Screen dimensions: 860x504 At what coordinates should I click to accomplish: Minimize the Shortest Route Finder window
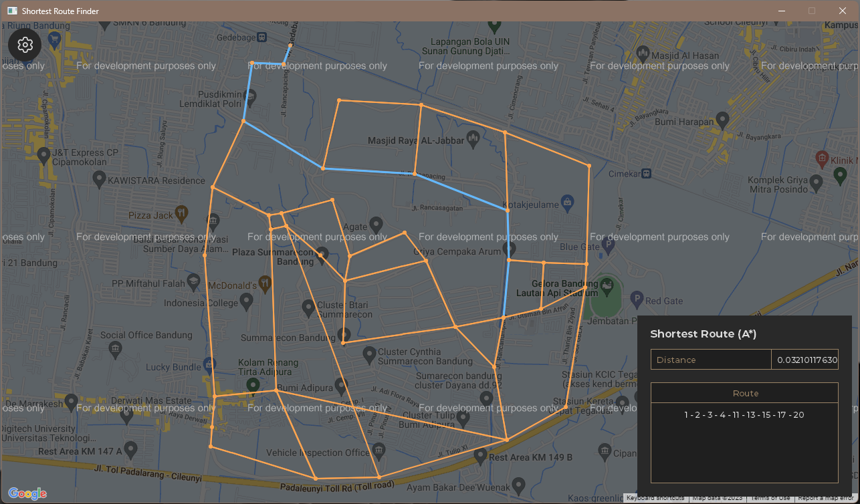(782, 11)
